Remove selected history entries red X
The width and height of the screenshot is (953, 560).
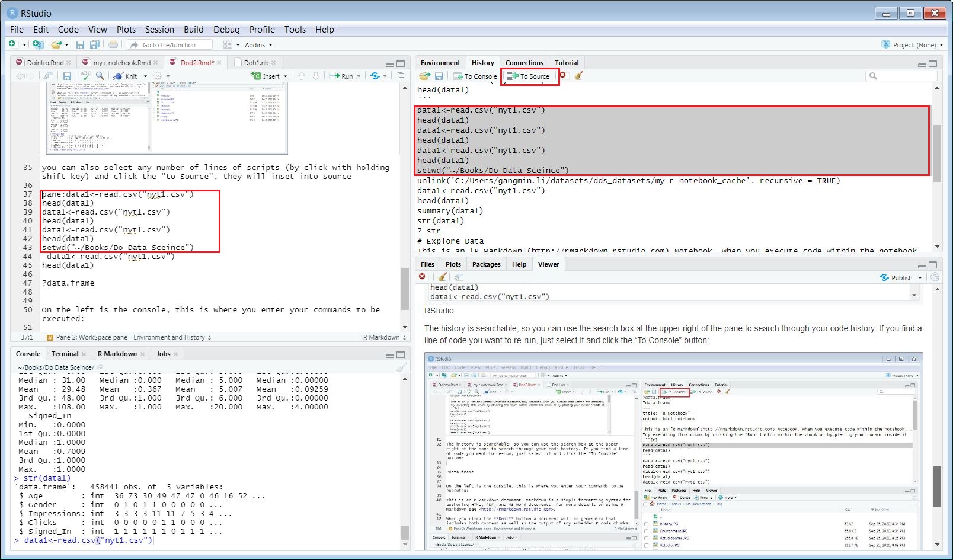[x=563, y=75]
